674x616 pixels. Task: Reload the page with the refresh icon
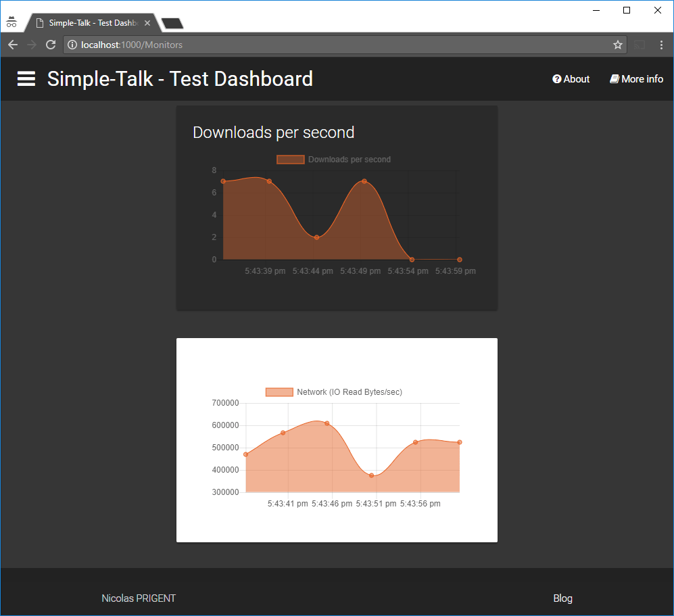point(51,45)
